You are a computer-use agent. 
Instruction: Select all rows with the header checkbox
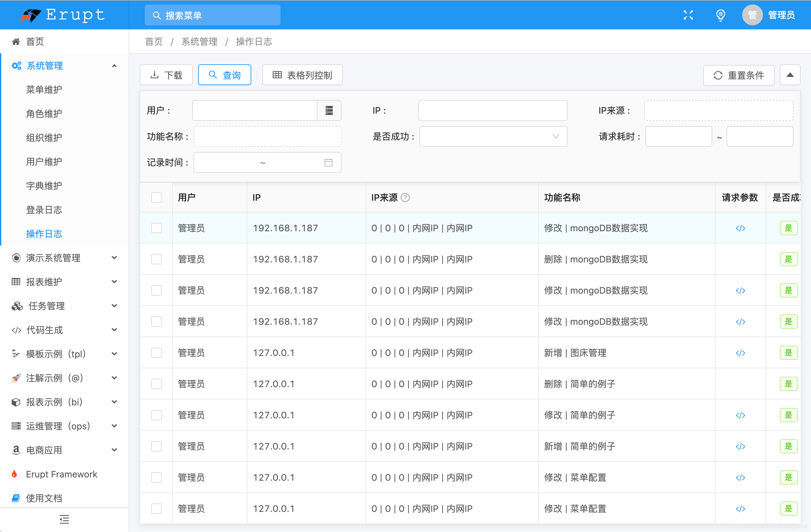(156, 197)
